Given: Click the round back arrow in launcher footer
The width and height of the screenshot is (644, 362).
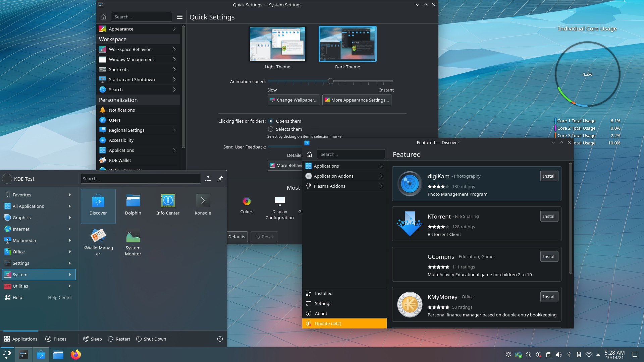Looking at the screenshot, I should coord(220,339).
